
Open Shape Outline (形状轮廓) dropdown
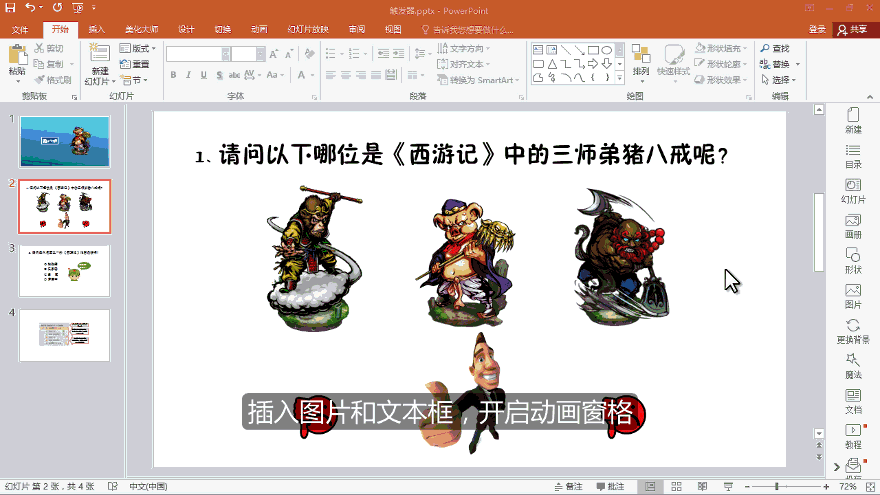[722, 64]
